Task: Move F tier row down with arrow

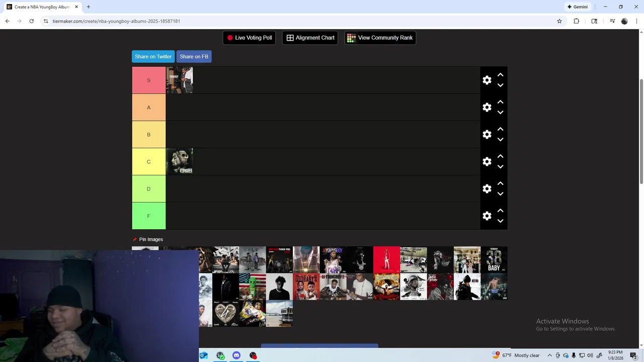Action: 500,221
